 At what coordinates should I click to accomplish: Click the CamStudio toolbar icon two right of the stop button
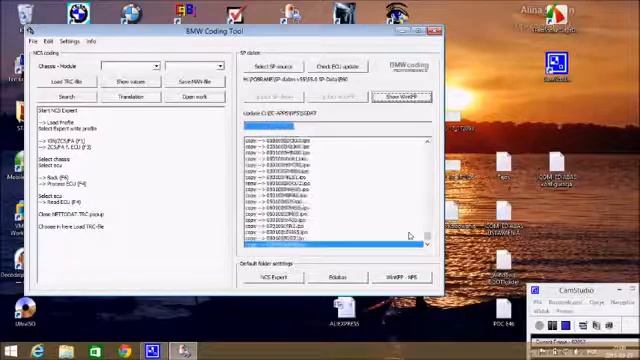[x=596, y=325]
